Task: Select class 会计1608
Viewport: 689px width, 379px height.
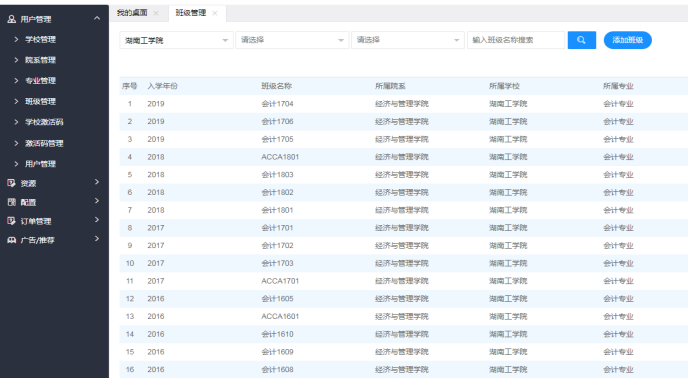Action: tap(277, 369)
